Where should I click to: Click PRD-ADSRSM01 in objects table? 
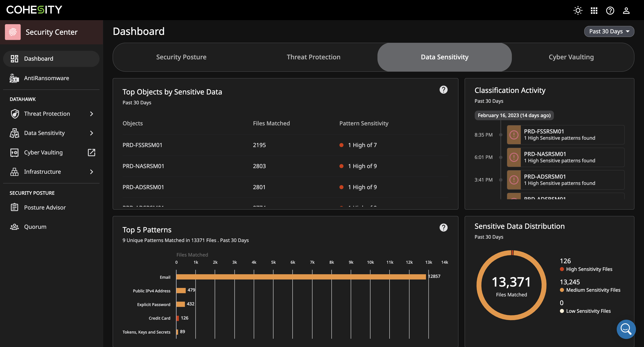click(143, 187)
